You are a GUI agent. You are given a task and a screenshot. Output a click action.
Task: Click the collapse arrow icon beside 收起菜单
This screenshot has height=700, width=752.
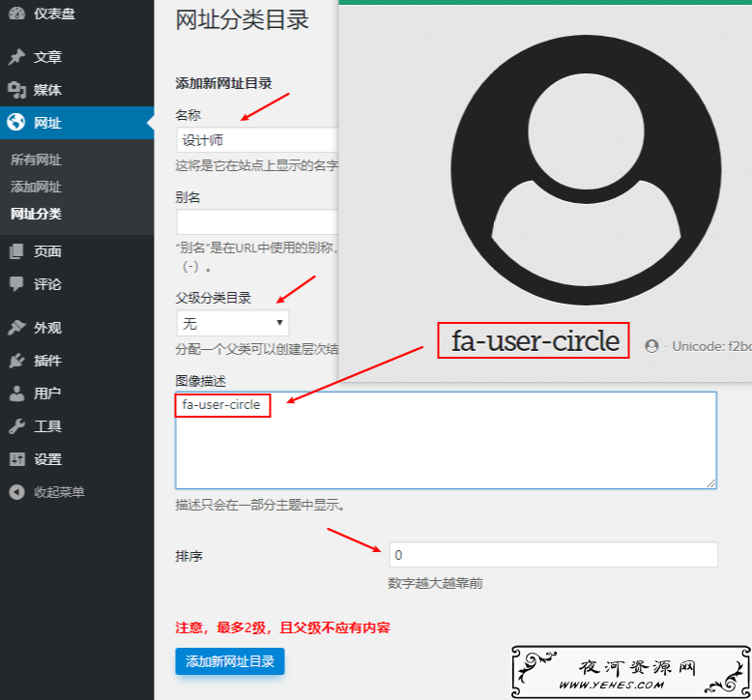[x=16, y=492]
